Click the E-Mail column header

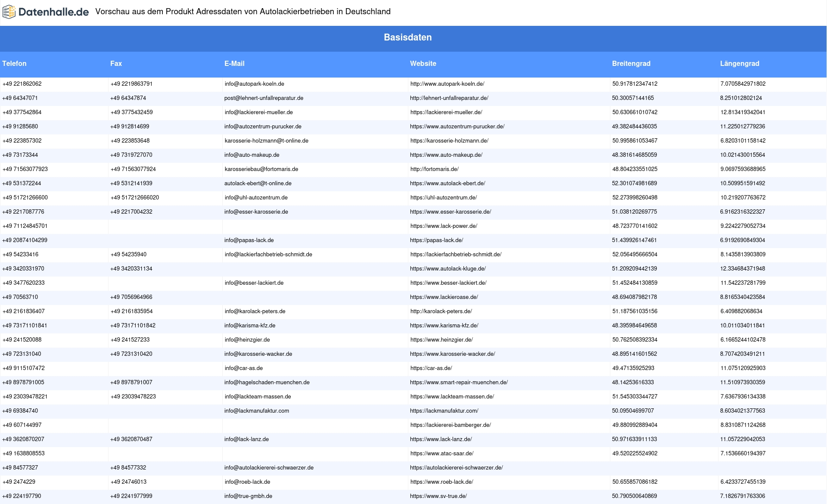(234, 64)
